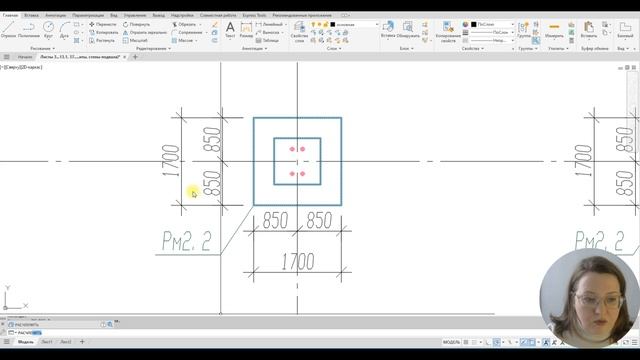Click the Выноска leader tool
Viewport: 640px width, 360px height.
pos(268,32)
